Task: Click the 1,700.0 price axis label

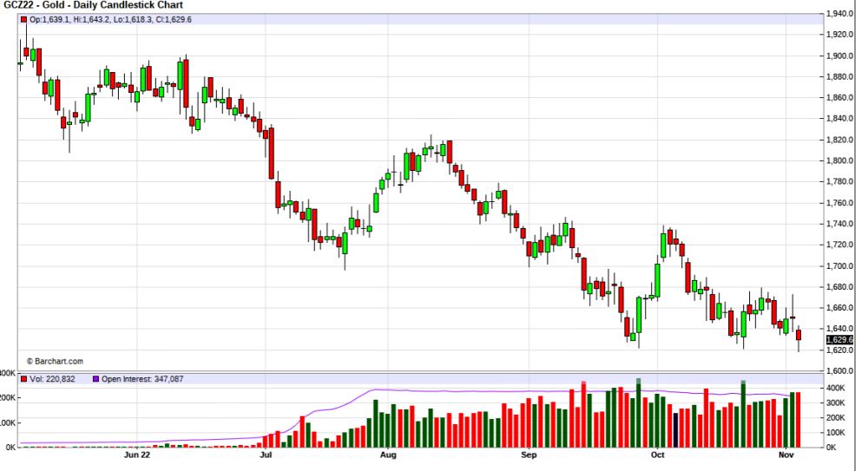Action: tap(839, 266)
